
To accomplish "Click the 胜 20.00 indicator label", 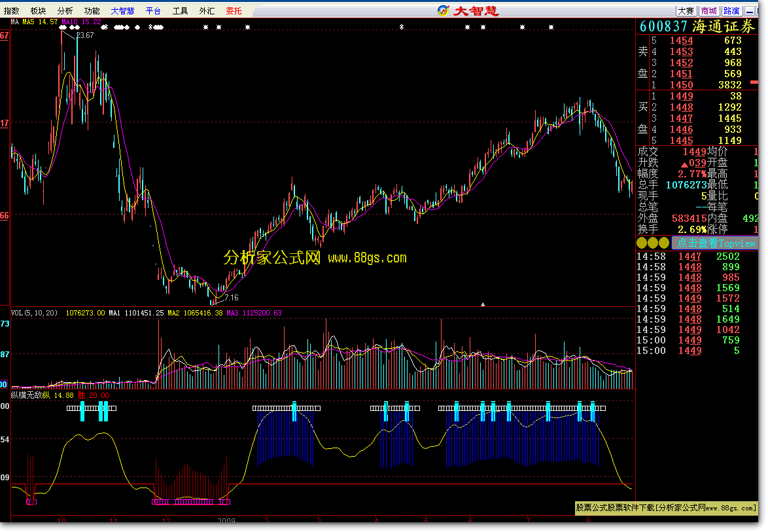I will (93, 395).
